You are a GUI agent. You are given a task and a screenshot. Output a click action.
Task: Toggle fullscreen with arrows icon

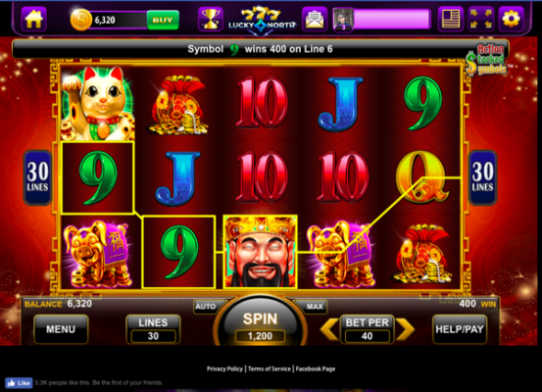pos(481,20)
